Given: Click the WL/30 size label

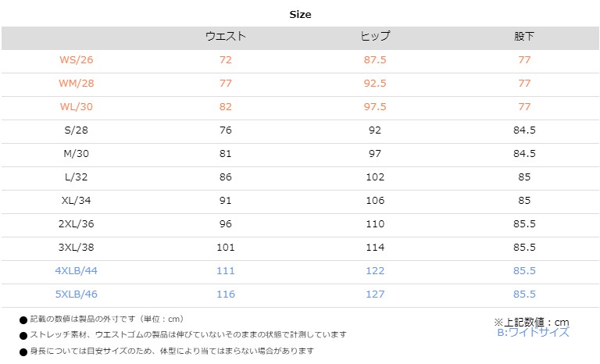Looking at the screenshot, I should (76, 107).
